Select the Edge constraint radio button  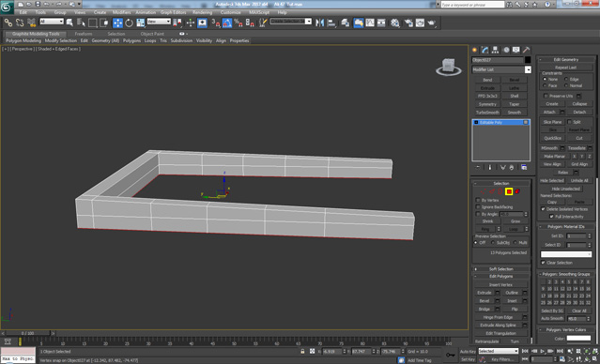566,79
